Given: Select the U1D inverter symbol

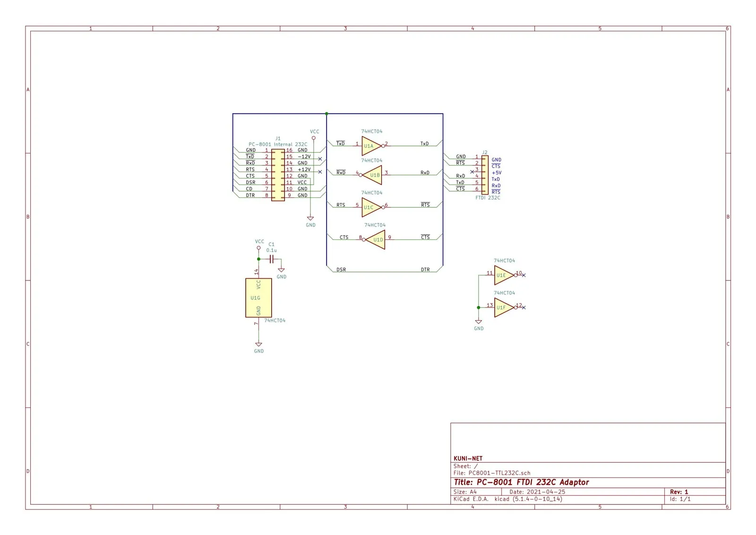Looking at the screenshot, I should [x=375, y=239].
